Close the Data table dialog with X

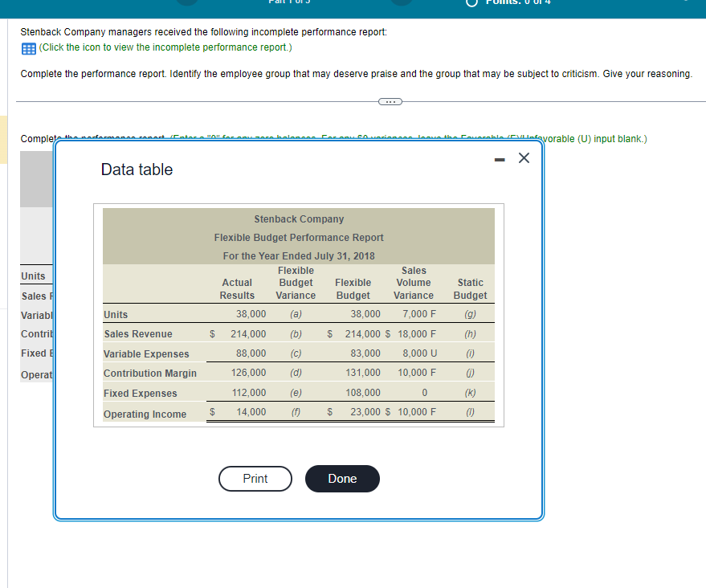(524, 158)
